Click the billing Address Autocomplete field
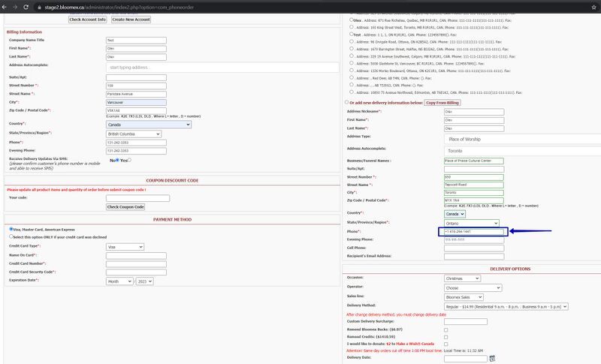 click(222, 68)
